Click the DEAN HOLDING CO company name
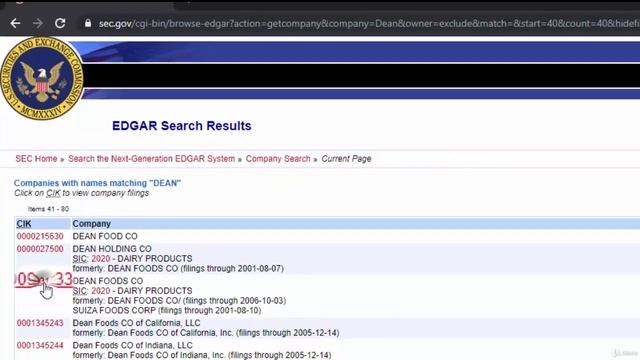The image size is (640, 360). click(112, 249)
